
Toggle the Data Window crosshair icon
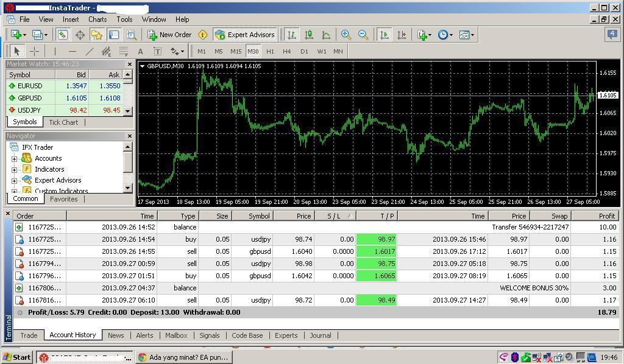tap(80, 35)
